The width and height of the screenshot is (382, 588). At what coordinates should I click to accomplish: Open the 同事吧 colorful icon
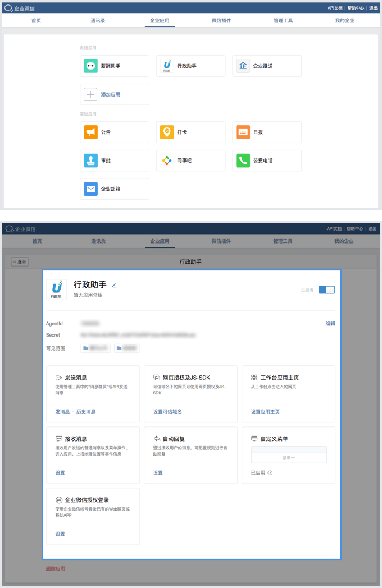(x=167, y=160)
